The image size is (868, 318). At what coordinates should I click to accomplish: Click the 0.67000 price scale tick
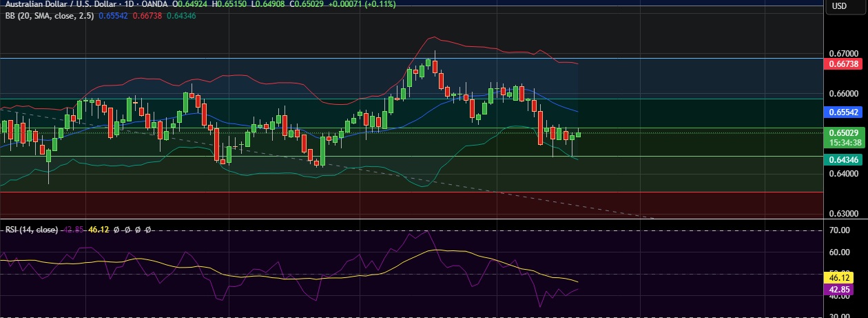click(843, 53)
